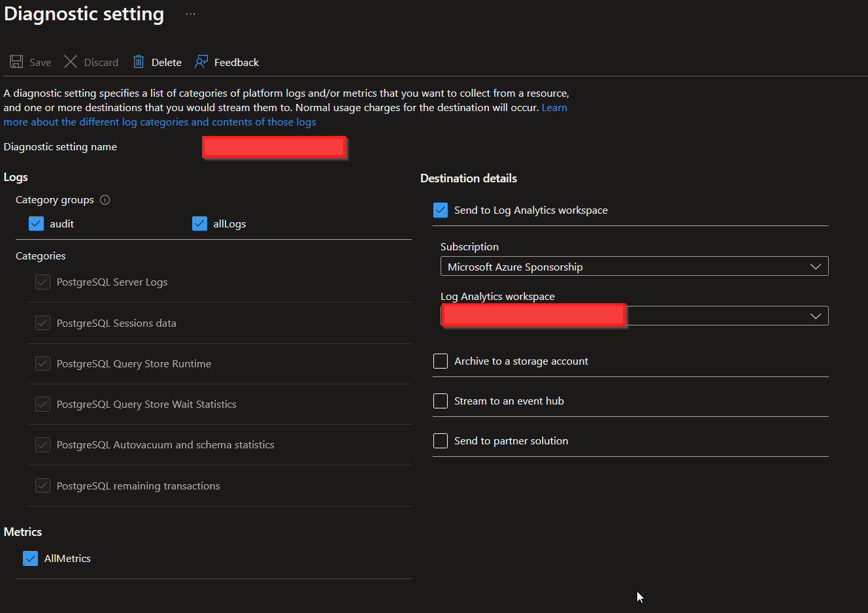The width and height of the screenshot is (868, 613).
Task: Click the Save disk icon
Action: 16,62
